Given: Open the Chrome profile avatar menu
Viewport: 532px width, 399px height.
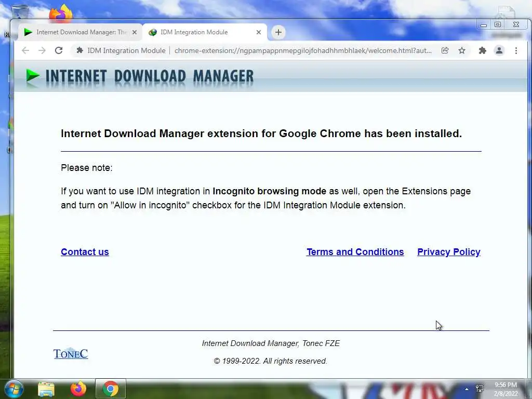Looking at the screenshot, I should 499,50.
